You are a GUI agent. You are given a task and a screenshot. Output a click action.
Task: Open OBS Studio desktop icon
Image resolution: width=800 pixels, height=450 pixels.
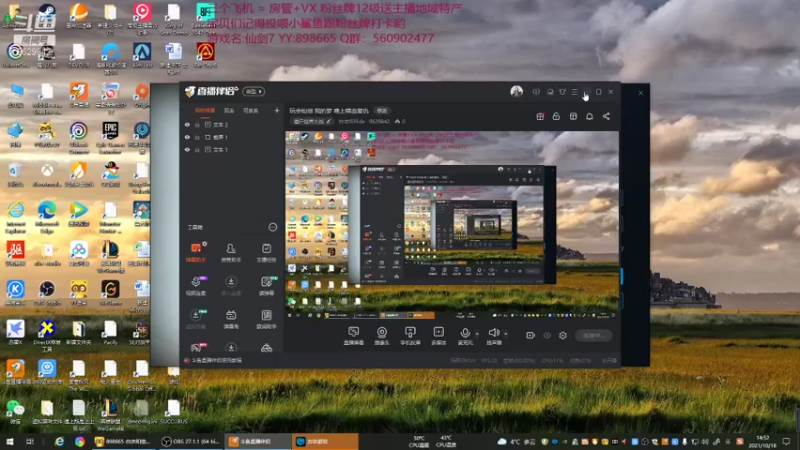pos(47,292)
